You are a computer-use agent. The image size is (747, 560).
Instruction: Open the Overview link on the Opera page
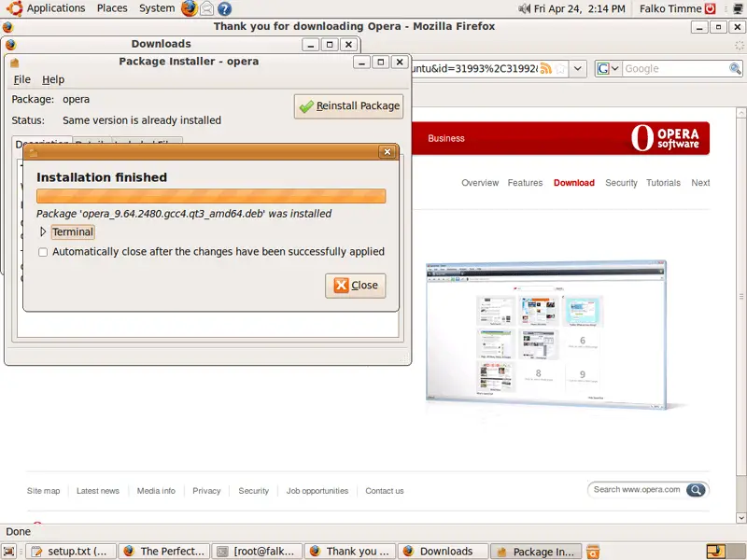click(x=480, y=183)
